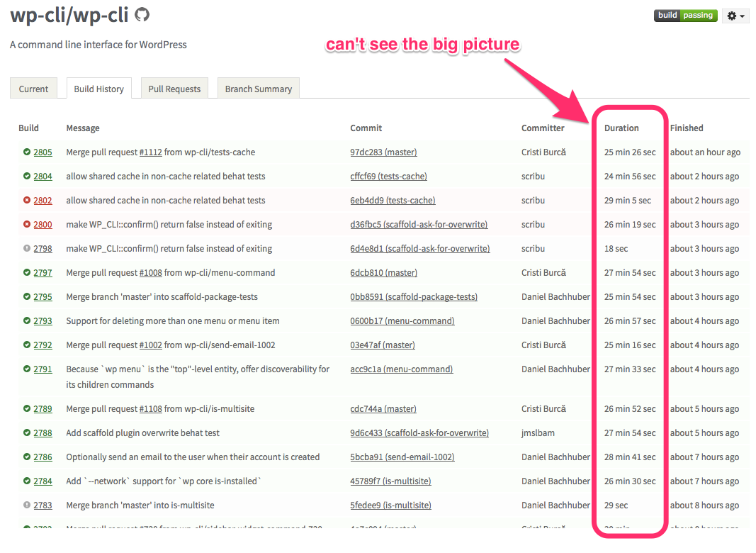Open commit 9d6c433 (scaffold-ask-for-overwrite)
756x553 pixels.
click(x=419, y=433)
